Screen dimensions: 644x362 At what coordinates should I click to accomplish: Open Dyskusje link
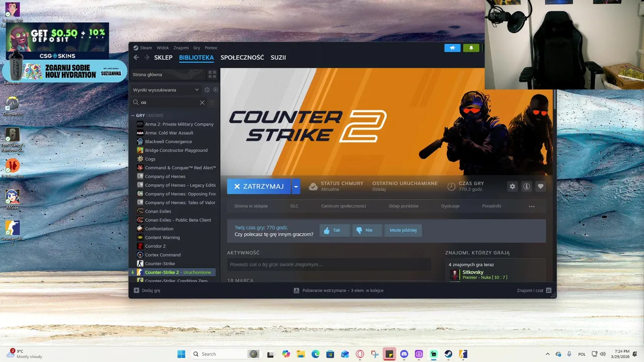[x=450, y=206]
